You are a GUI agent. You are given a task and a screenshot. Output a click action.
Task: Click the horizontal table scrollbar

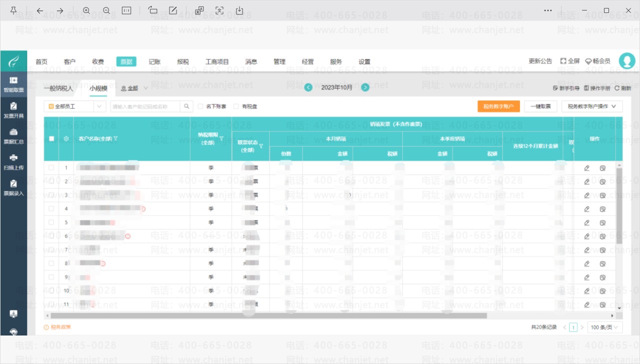[x=269, y=315]
